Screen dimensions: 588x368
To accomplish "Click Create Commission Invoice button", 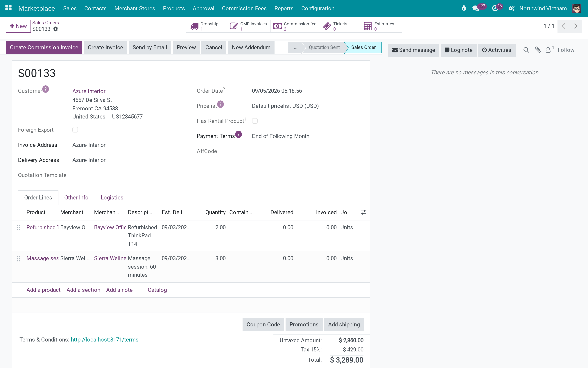I will tap(44, 47).
